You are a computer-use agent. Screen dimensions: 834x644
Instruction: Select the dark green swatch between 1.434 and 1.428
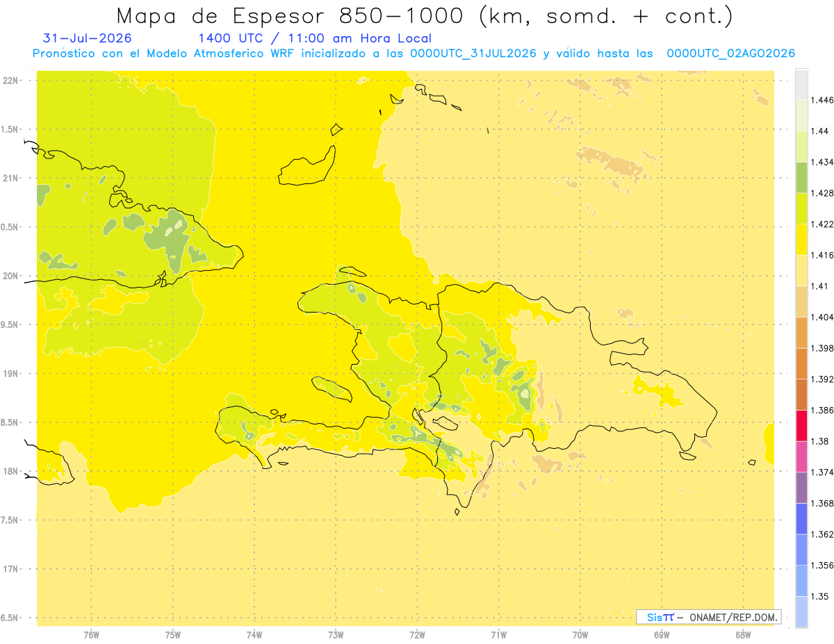pyautogui.click(x=801, y=177)
